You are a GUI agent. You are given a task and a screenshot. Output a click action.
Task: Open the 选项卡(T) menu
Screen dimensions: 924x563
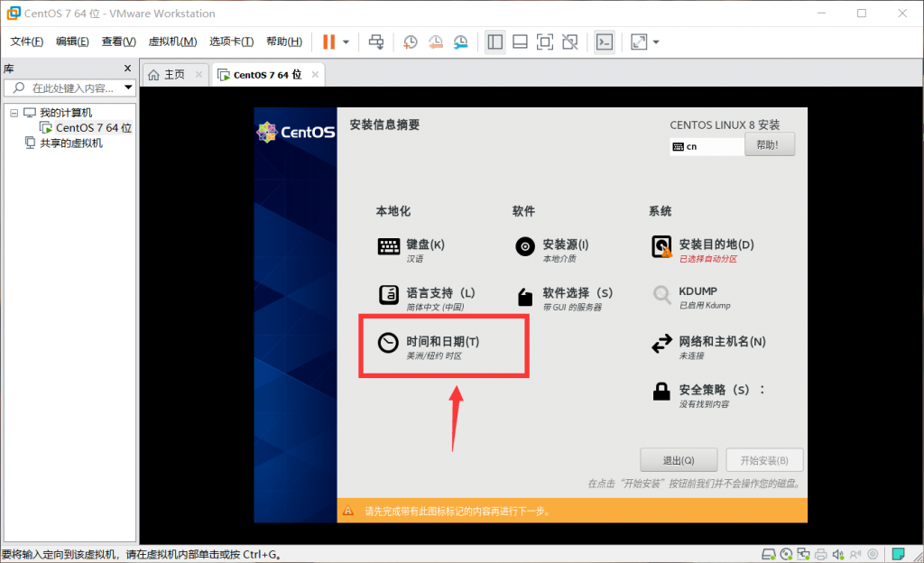231,42
